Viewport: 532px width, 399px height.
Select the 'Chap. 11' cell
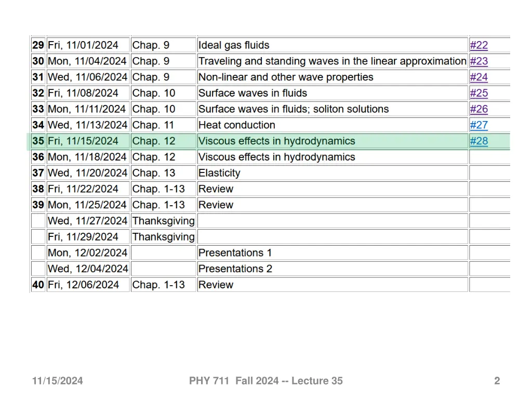pos(153,125)
